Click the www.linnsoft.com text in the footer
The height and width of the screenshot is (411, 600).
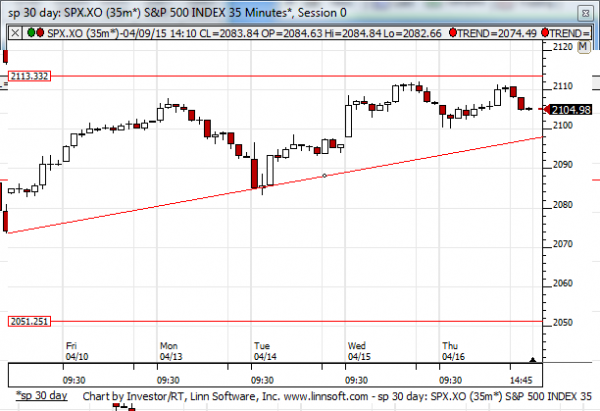302,397
